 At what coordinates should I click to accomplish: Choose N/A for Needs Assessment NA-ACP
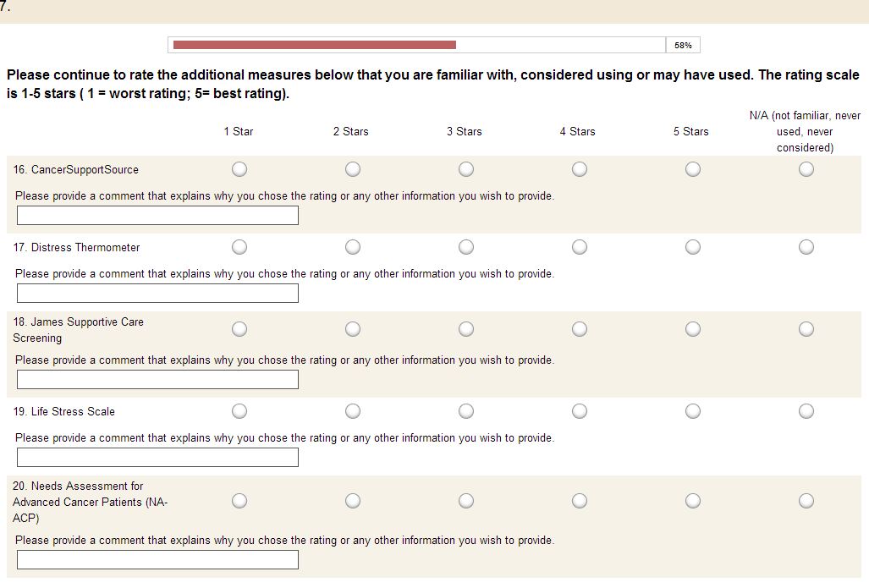tap(806, 501)
